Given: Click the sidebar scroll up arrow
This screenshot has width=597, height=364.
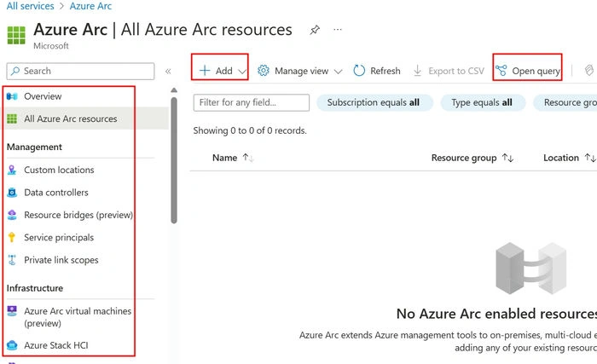Looking at the screenshot, I should coord(174,90).
